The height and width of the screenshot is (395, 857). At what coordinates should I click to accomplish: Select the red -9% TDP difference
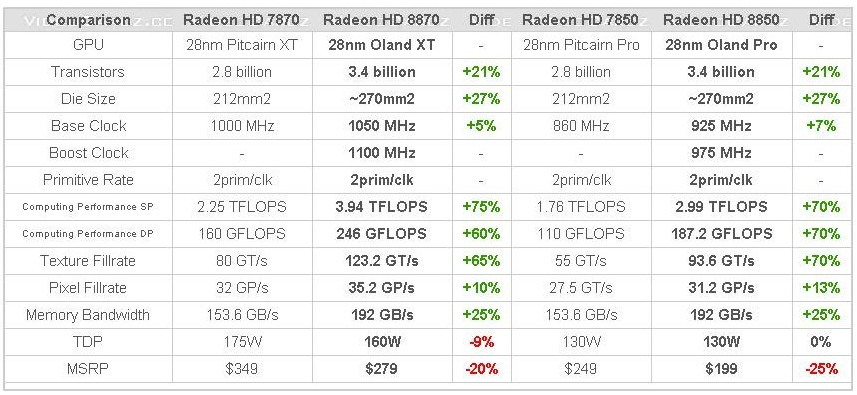[481, 342]
